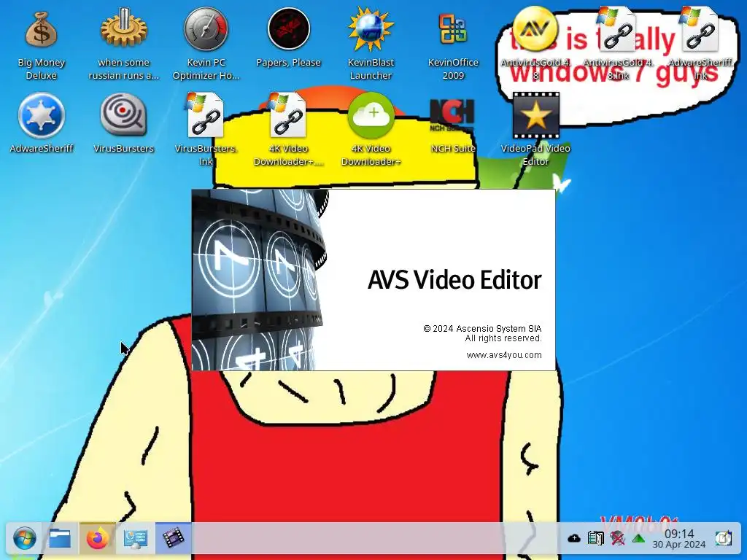Click the disconnected network tray icon
Screen dimensions: 747x560
(617, 539)
